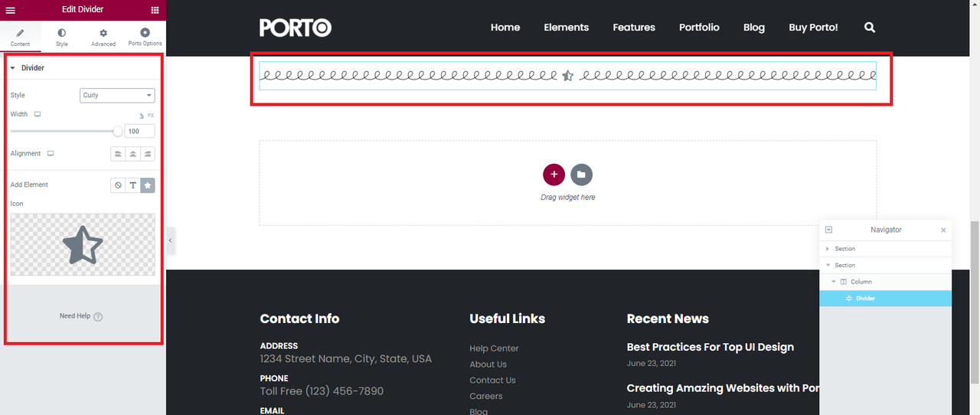Align the divider to the center
The image size is (980, 415).
point(133,154)
